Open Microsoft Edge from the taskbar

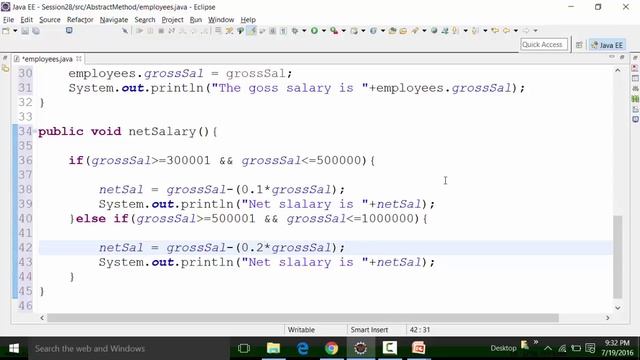tap(302, 349)
